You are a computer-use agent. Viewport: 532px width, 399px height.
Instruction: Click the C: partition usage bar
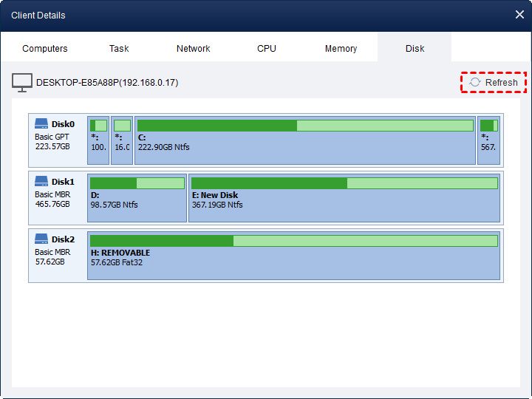[x=305, y=126]
